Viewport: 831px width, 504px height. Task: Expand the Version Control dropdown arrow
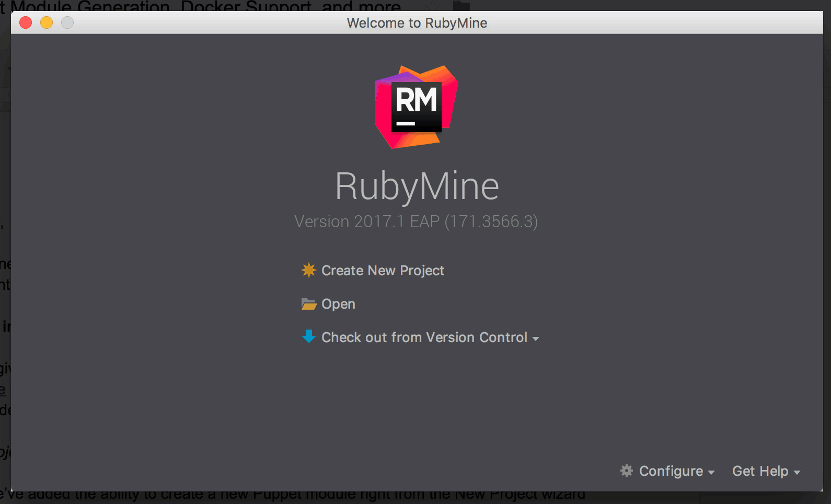(536, 338)
